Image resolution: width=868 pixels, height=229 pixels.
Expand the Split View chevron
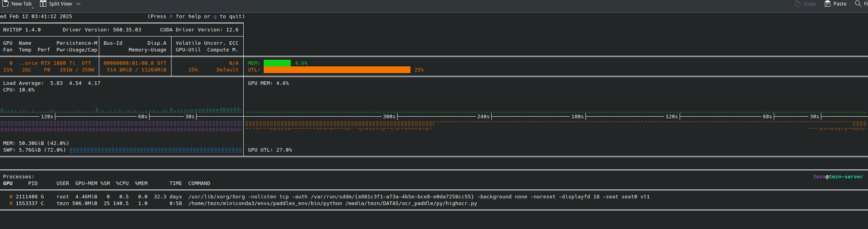click(78, 4)
